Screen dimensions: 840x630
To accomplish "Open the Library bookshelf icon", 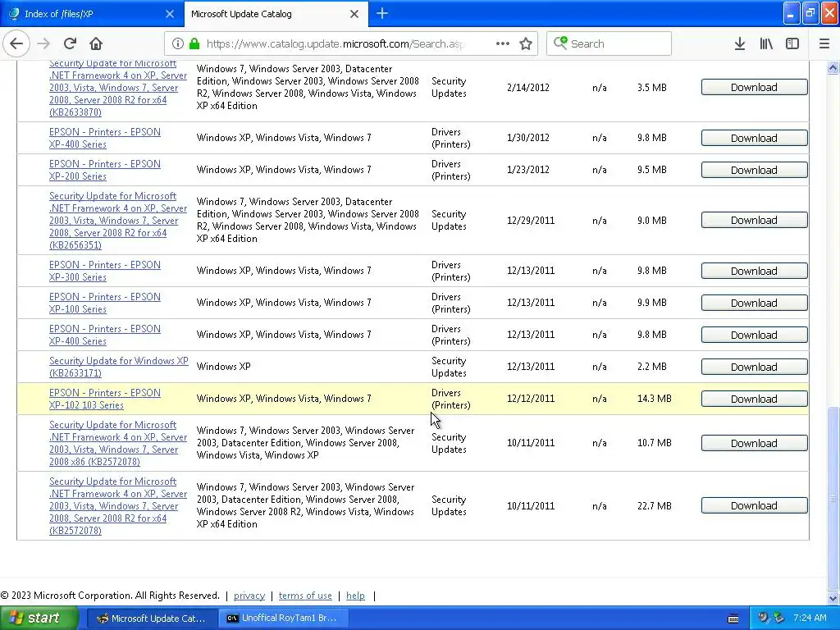I will (x=766, y=43).
